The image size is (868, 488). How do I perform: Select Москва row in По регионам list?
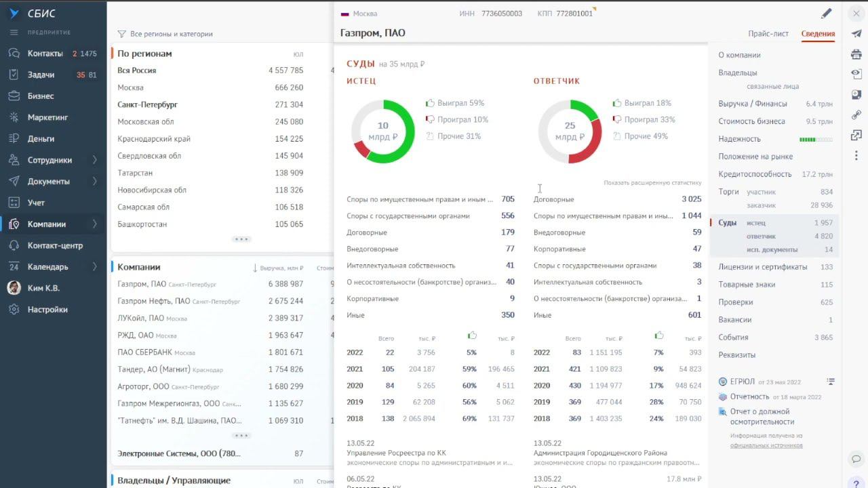click(x=210, y=87)
